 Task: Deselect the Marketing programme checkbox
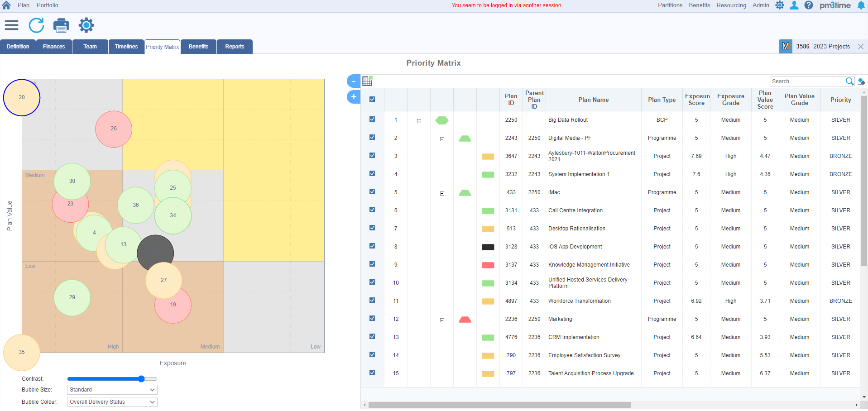point(372,318)
